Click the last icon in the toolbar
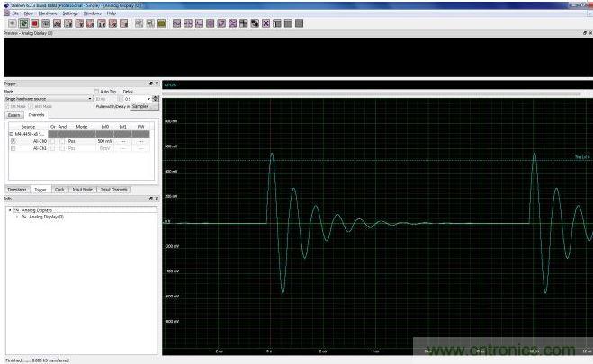 click(299, 22)
